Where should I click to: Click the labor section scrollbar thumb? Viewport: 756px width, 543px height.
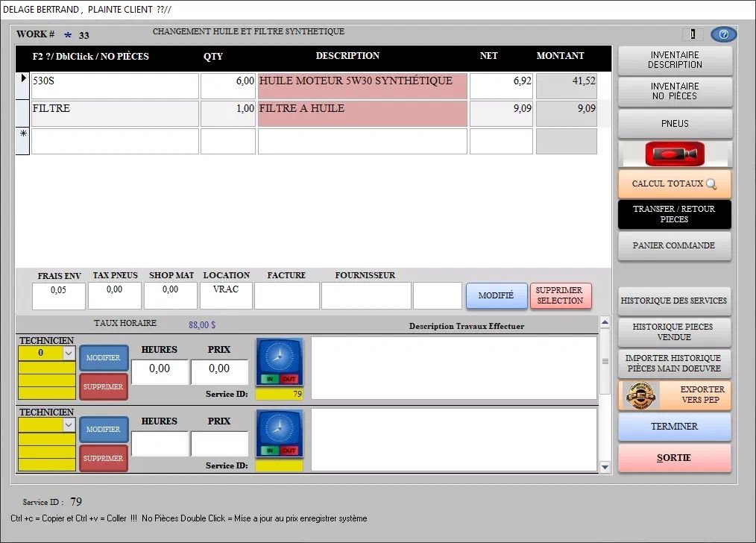coord(605,361)
